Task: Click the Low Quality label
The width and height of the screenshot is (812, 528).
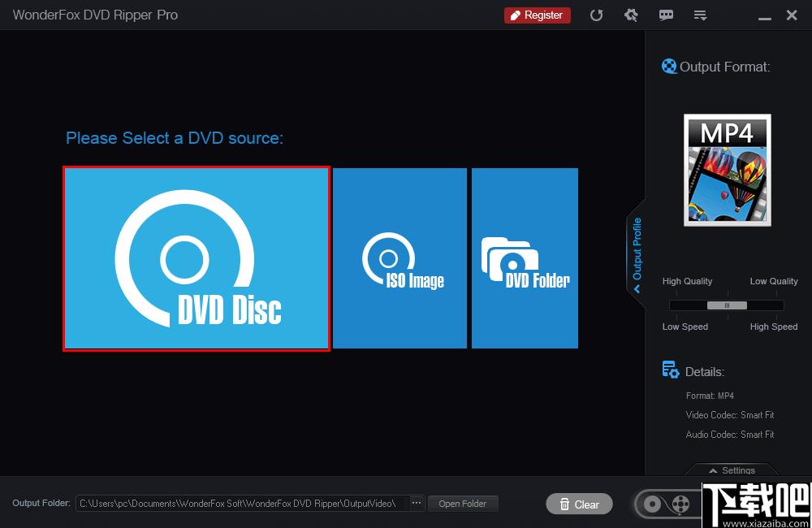Action: [774, 281]
